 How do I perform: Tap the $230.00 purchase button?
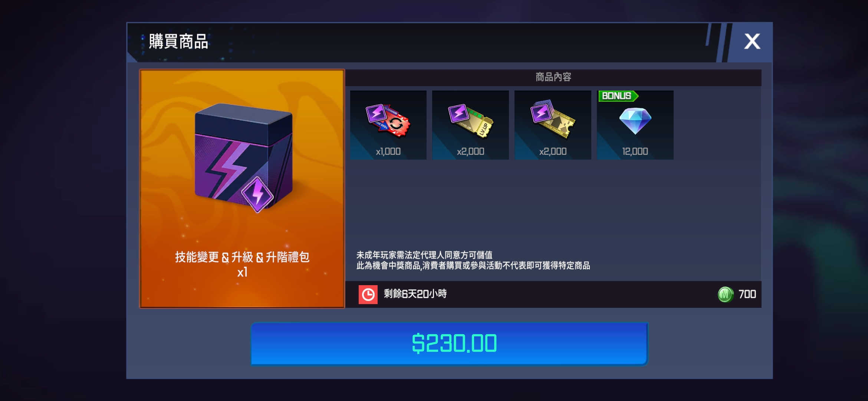pyautogui.click(x=449, y=343)
